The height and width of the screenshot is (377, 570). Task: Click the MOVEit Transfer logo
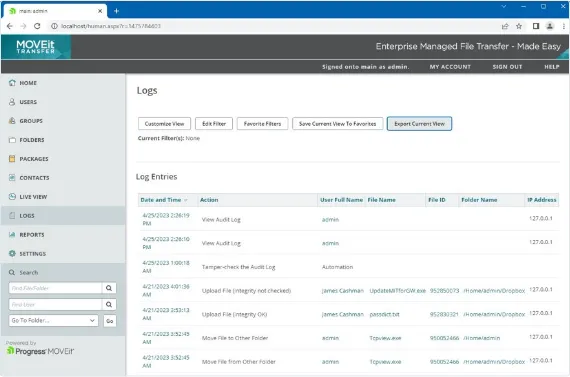[x=36, y=47]
